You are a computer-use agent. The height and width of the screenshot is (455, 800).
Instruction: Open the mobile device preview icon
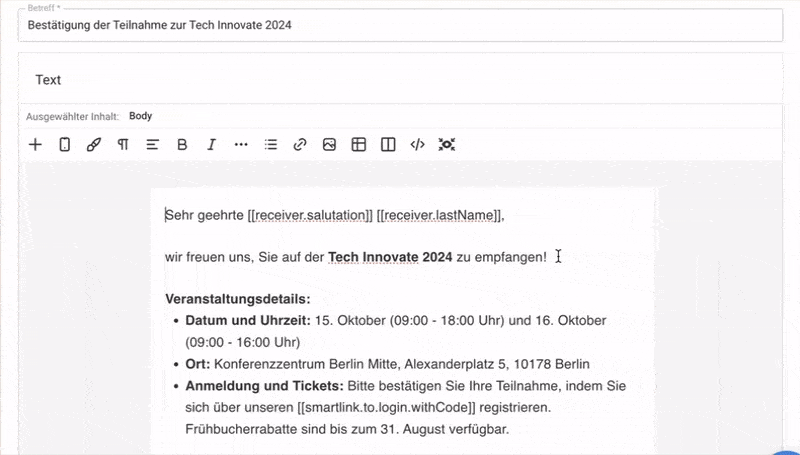(x=64, y=144)
